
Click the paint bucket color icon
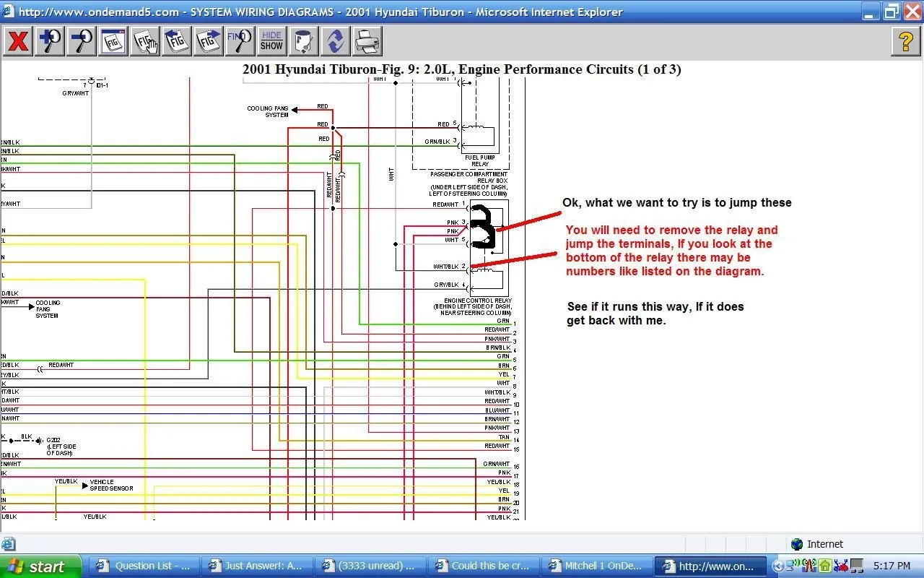[x=304, y=41]
